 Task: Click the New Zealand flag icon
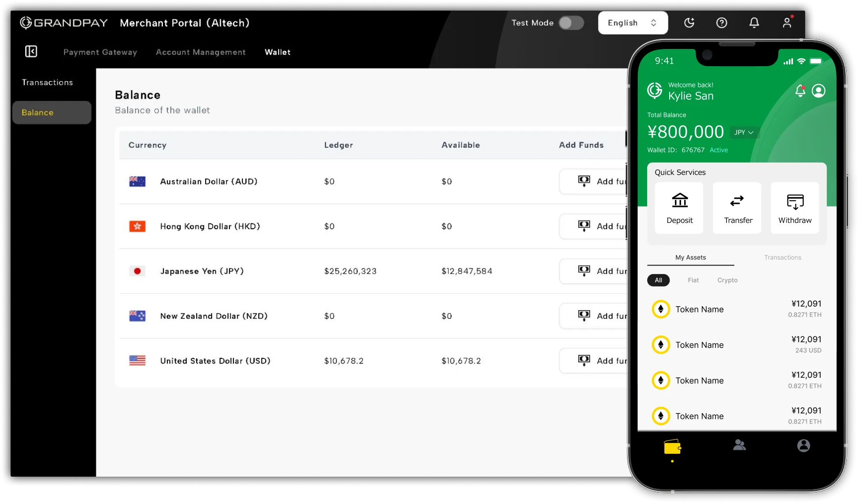click(x=137, y=316)
